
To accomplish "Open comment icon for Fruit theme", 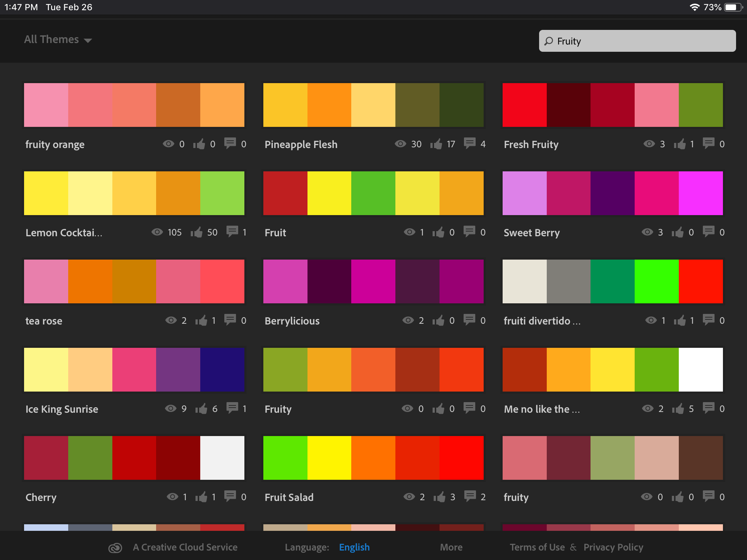I will [469, 231].
